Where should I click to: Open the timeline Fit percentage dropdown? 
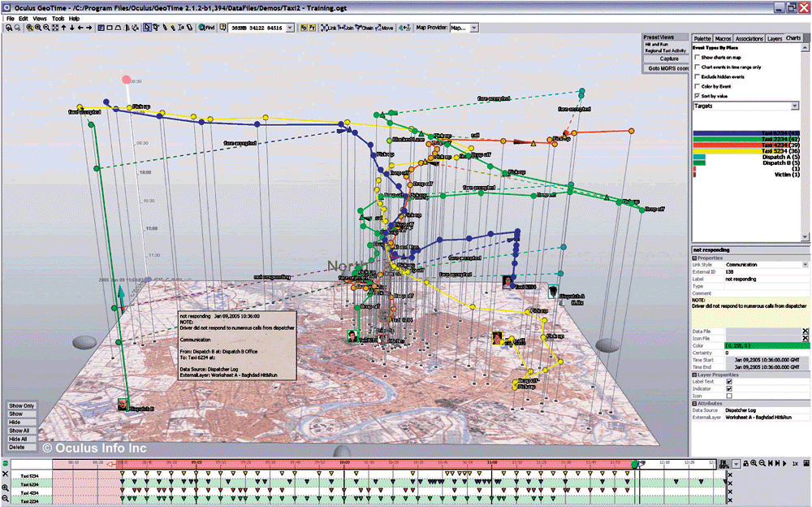[736, 463]
